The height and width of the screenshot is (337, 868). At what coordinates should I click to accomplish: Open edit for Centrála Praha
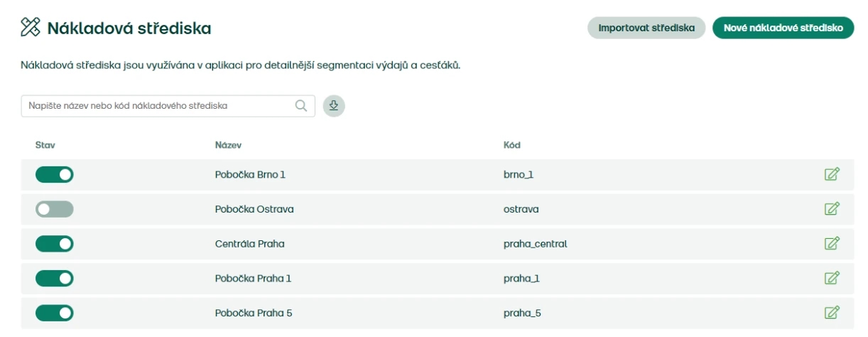coord(832,243)
